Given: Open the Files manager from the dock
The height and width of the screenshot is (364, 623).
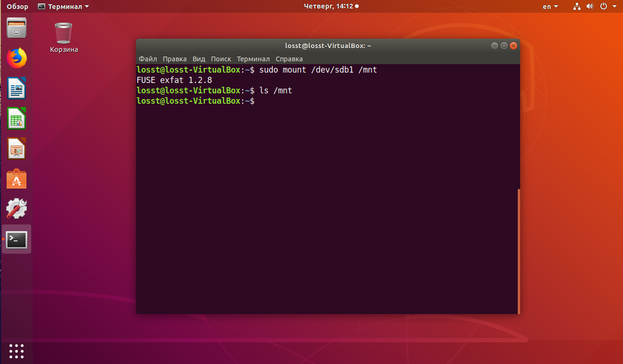Looking at the screenshot, I should (17, 28).
